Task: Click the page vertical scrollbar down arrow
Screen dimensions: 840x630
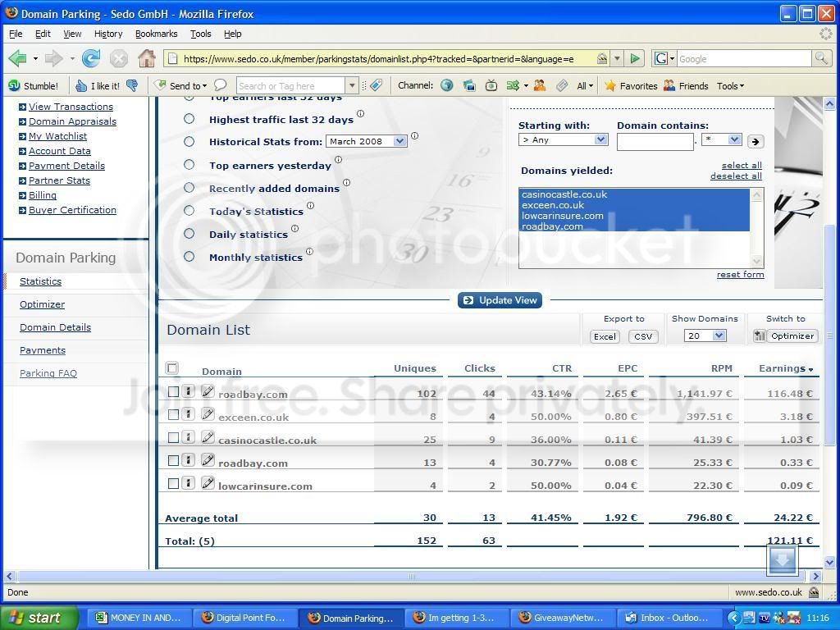Action: [829, 563]
